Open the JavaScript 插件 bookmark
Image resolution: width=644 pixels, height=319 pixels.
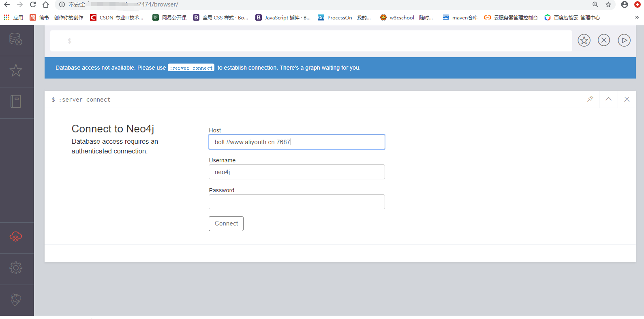click(x=283, y=17)
